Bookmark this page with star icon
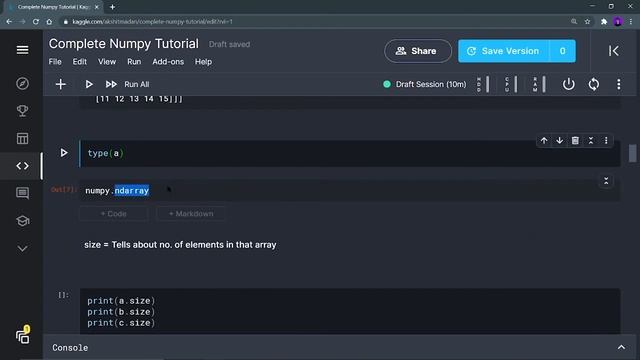The image size is (640, 360). click(x=587, y=21)
